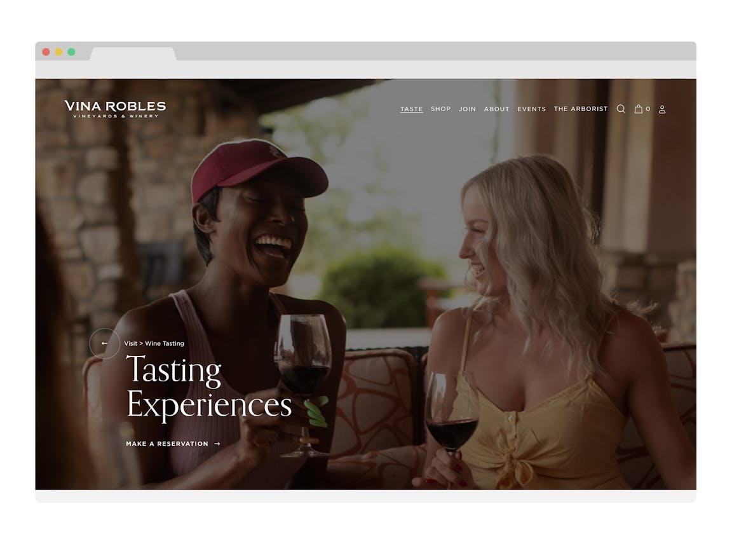Screen dimensions: 732x560
Task: Click the Visit breadcrumb link
Action: point(131,343)
